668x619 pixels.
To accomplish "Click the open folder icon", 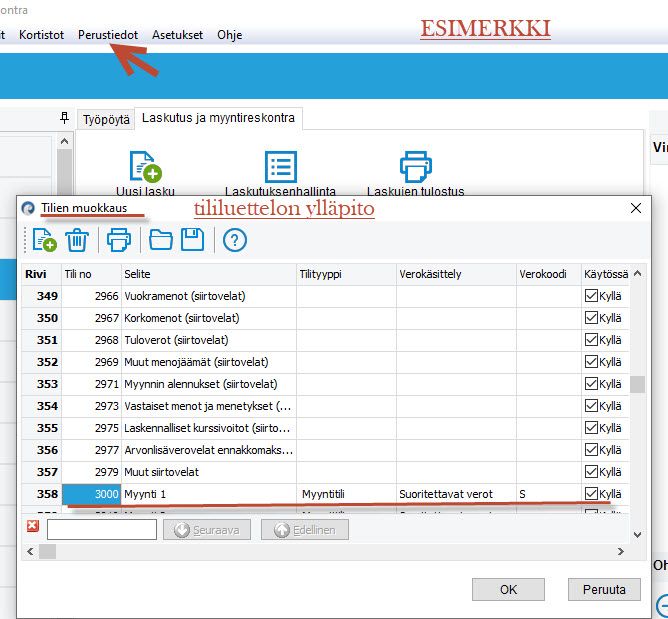I will point(161,240).
